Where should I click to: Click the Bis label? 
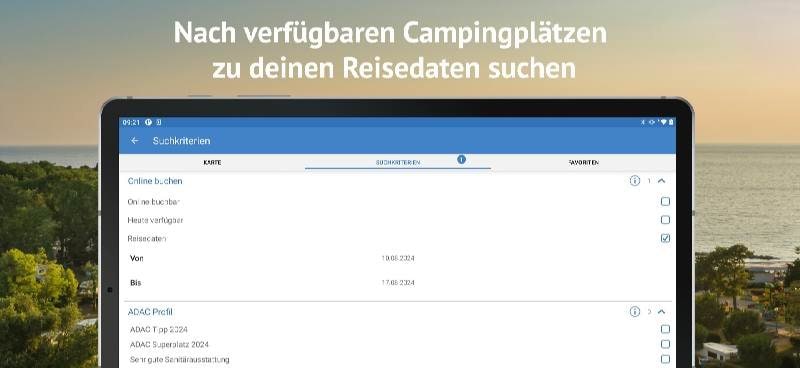[136, 283]
